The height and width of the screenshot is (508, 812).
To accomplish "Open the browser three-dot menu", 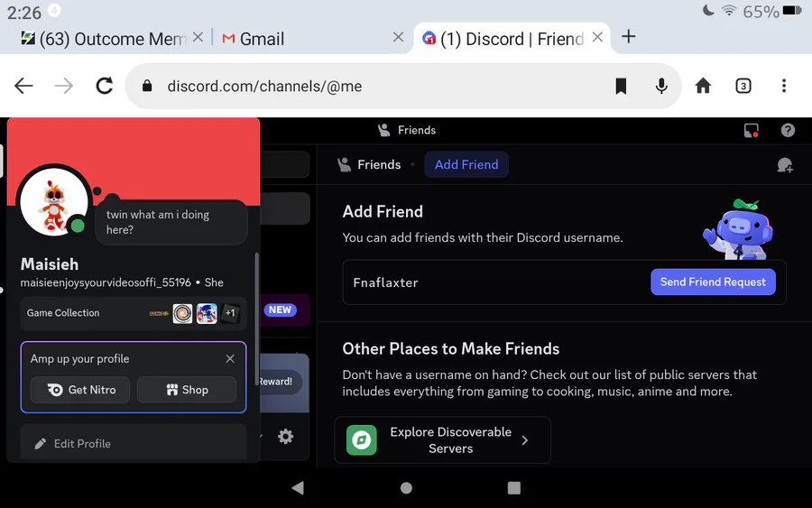I will pyautogui.click(x=784, y=86).
